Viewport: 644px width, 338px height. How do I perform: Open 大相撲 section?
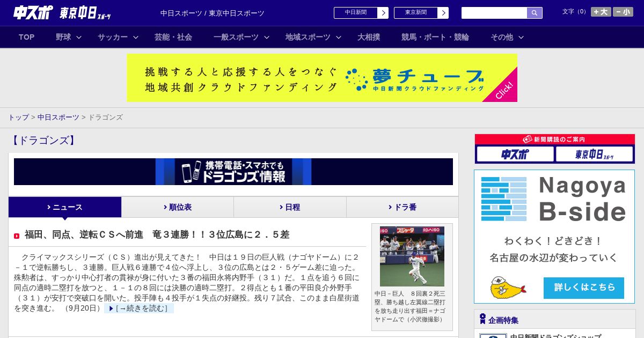[369, 37]
